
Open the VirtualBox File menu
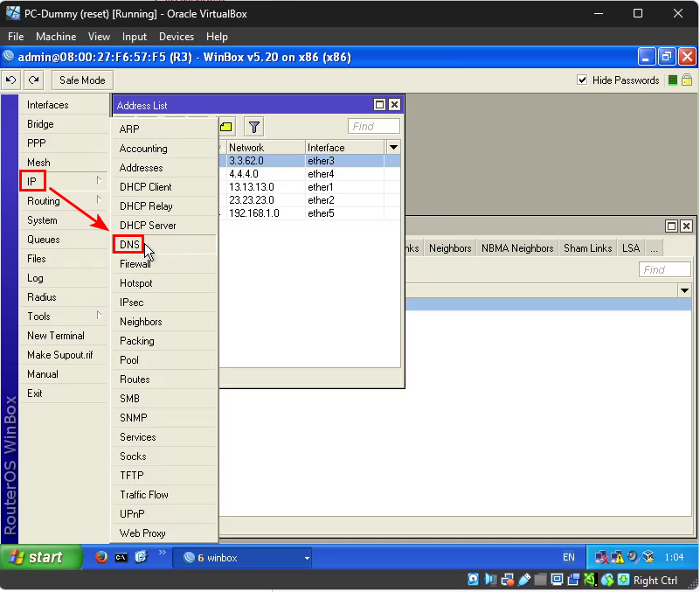click(16, 37)
